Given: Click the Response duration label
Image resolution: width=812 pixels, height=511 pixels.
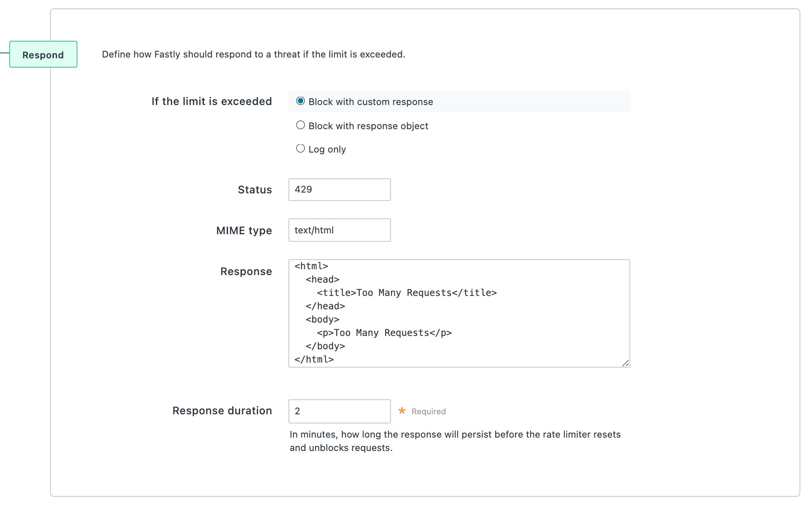Looking at the screenshot, I should click(222, 411).
